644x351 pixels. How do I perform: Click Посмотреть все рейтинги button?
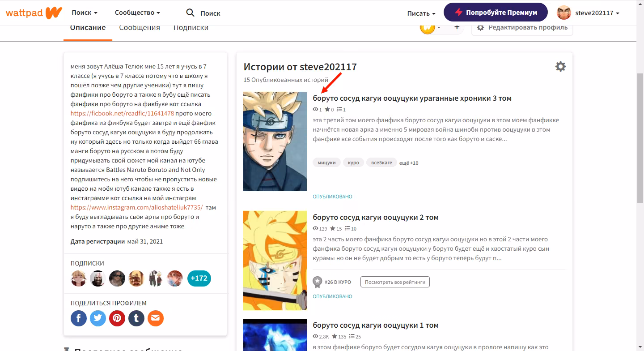tap(395, 282)
